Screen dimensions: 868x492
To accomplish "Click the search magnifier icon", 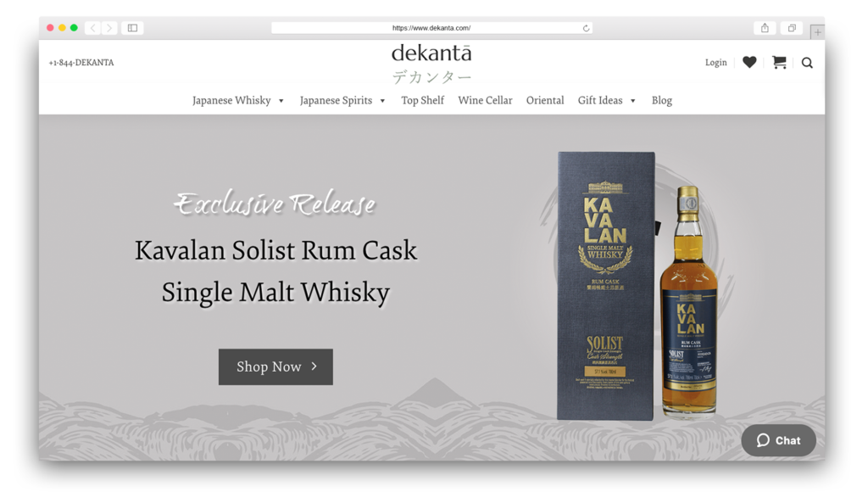I will 807,63.
